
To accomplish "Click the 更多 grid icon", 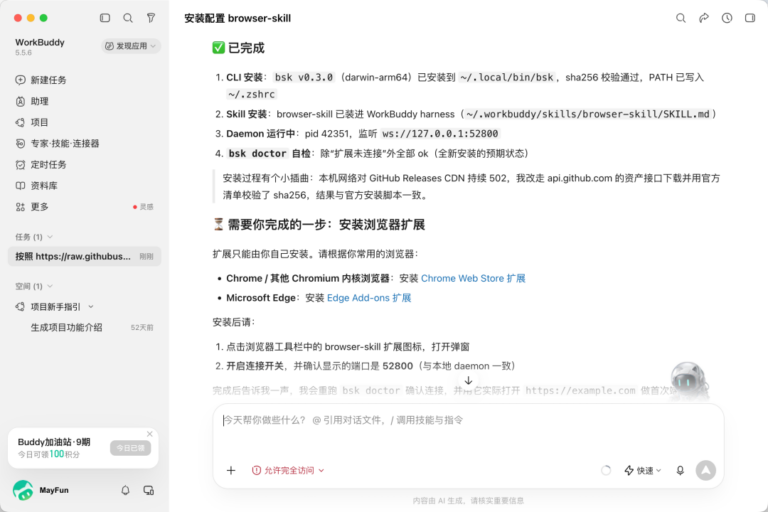I will coord(20,207).
